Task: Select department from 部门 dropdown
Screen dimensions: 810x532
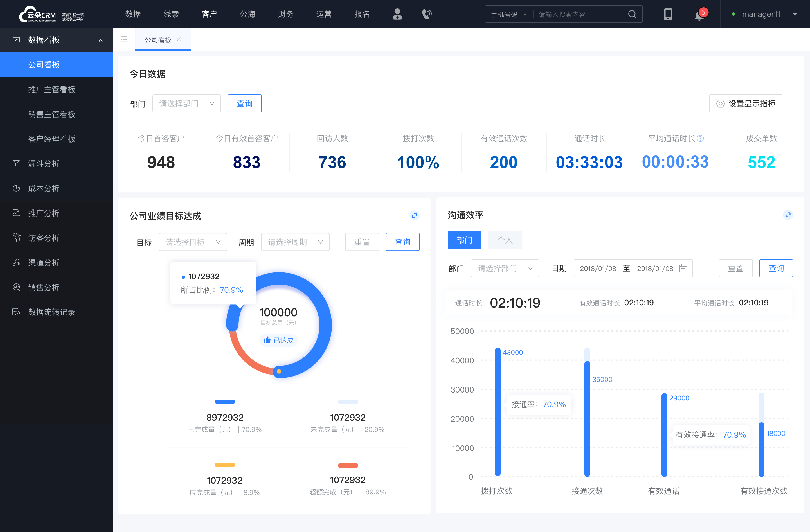Action: pyautogui.click(x=185, y=103)
